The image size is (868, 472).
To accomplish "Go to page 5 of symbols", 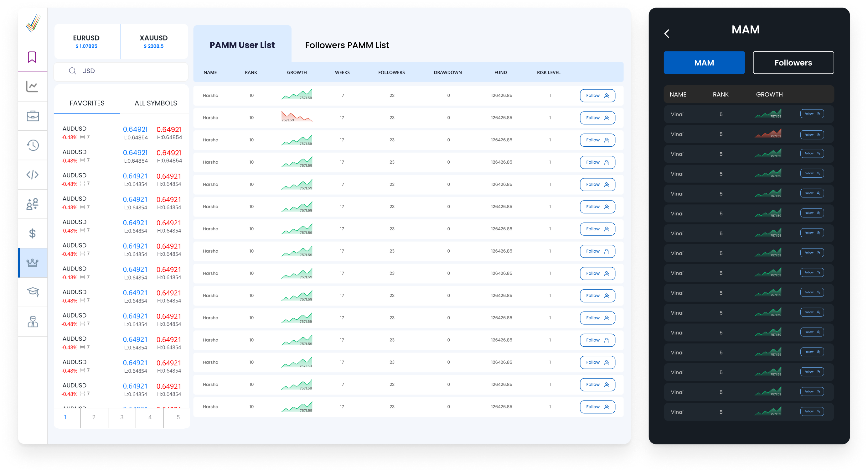I will coord(178,417).
